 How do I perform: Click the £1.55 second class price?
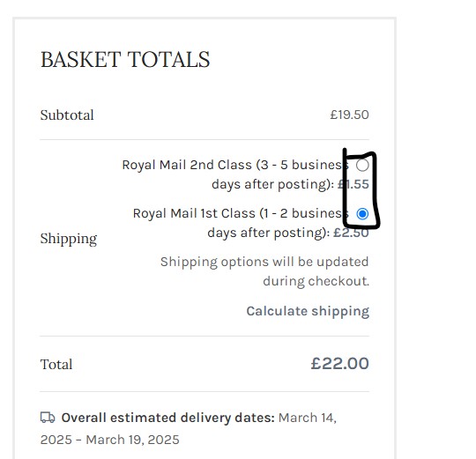(353, 184)
